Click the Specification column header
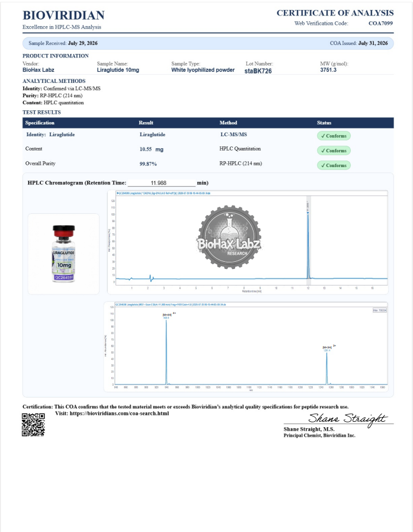Image resolution: width=413 pixels, height=532 pixels. click(x=40, y=123)
